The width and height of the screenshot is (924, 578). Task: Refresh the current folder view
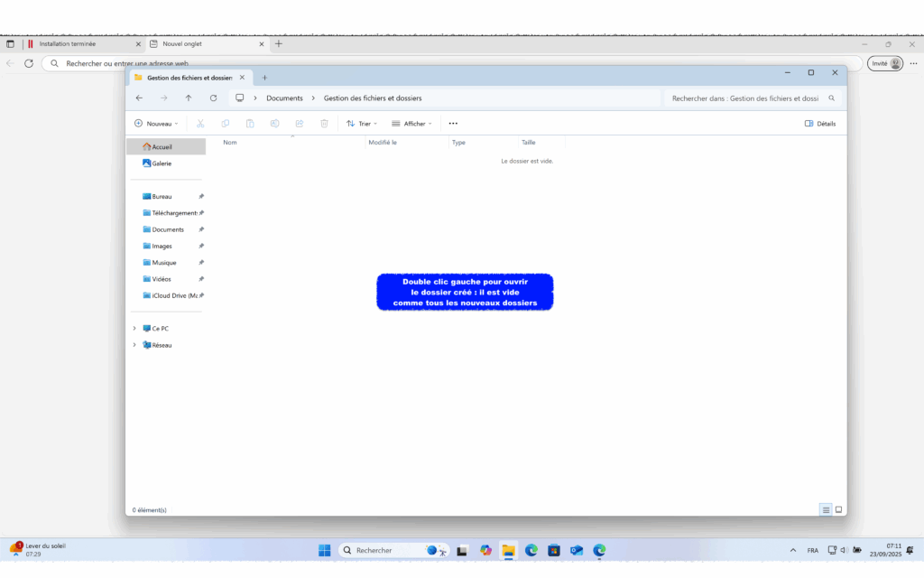click(213, 98)
